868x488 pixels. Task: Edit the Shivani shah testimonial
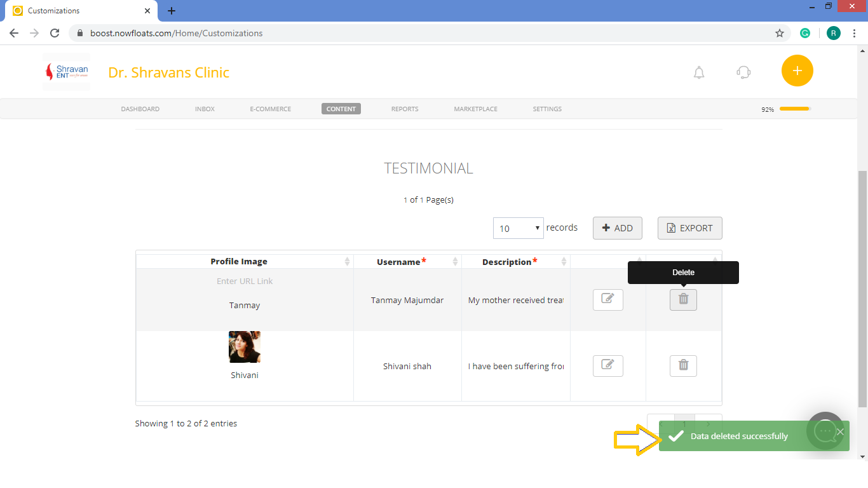pos(607,365)
